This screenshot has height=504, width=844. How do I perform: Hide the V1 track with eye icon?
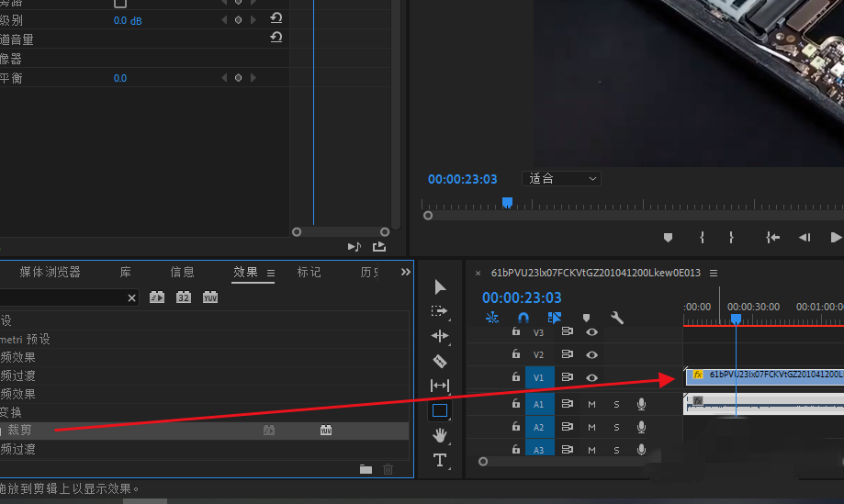point(592,377)
